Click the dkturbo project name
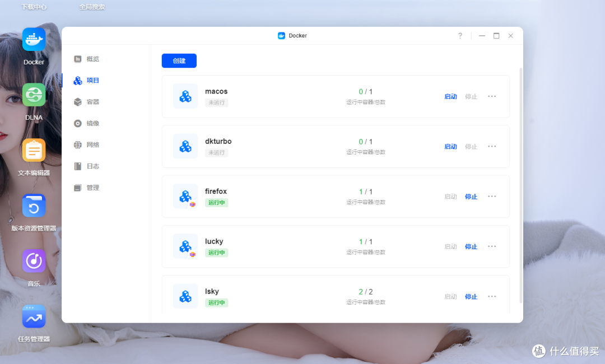 click(218, 142)
